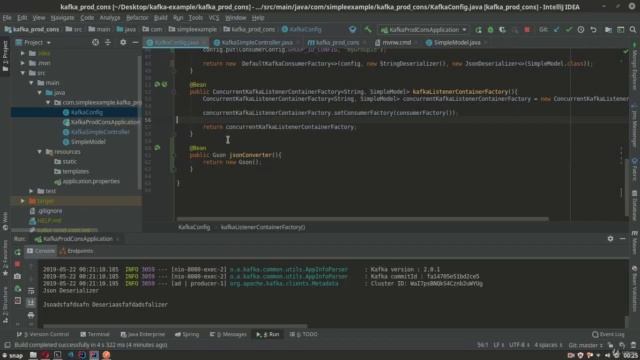Hide the Run tool window
This screenshot has width=640, height=360.
tap(622, 239)
